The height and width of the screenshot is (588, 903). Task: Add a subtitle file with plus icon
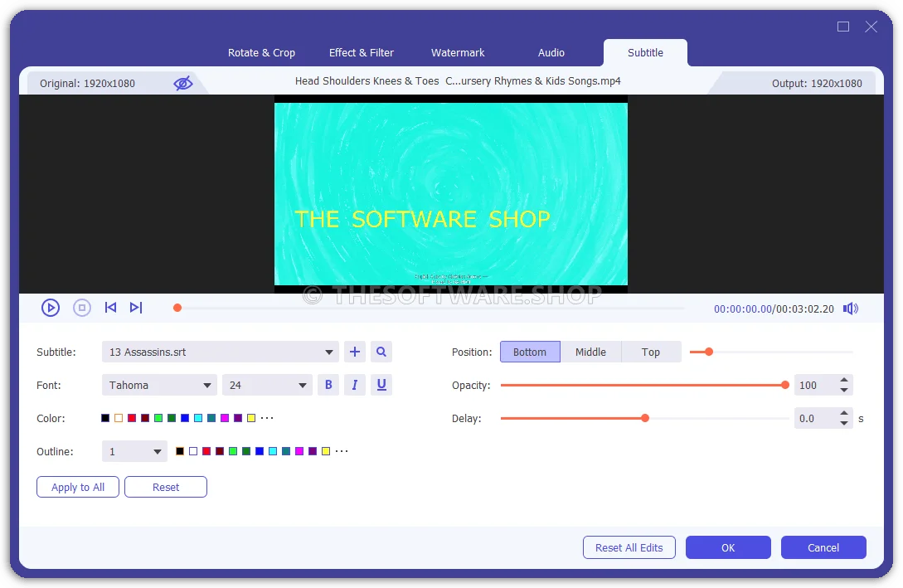tap(355, 352)
